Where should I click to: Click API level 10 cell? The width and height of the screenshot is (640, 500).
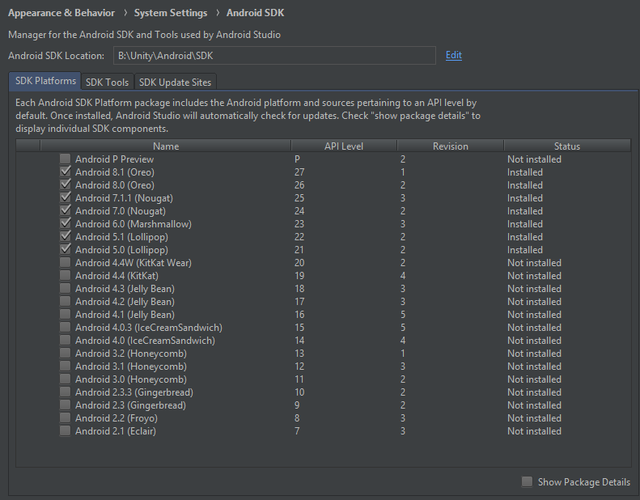(x=299, y=392)
